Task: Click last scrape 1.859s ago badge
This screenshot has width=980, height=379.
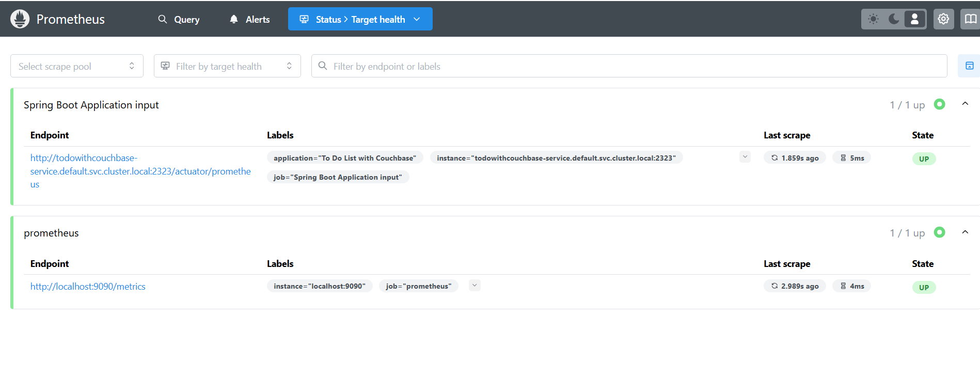Action: click(795, 158)
